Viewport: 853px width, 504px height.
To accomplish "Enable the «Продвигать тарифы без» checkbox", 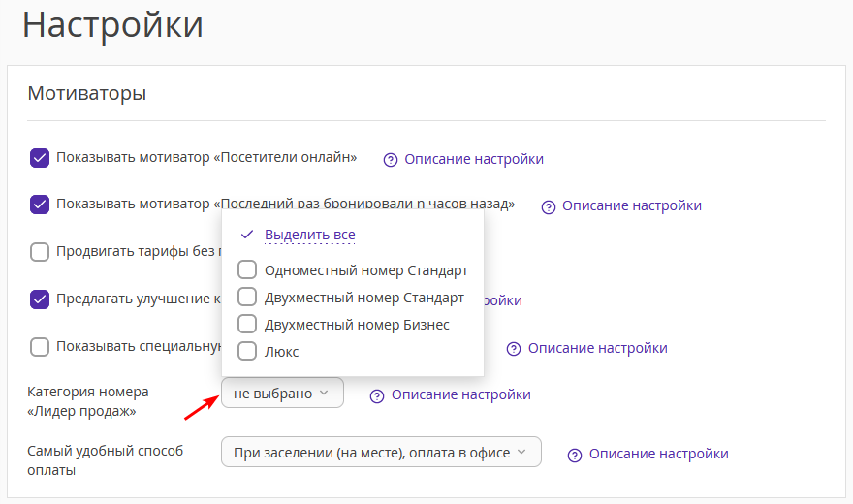I will click(40, 252).
